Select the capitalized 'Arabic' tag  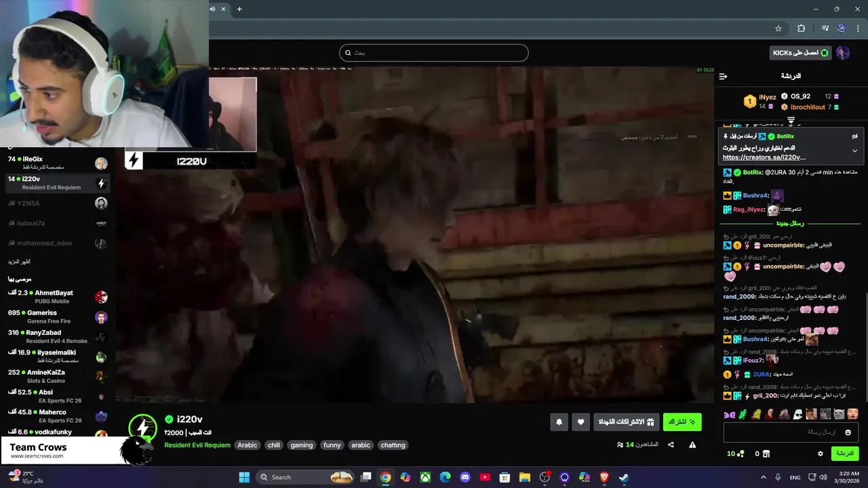[x=248, y=445]
